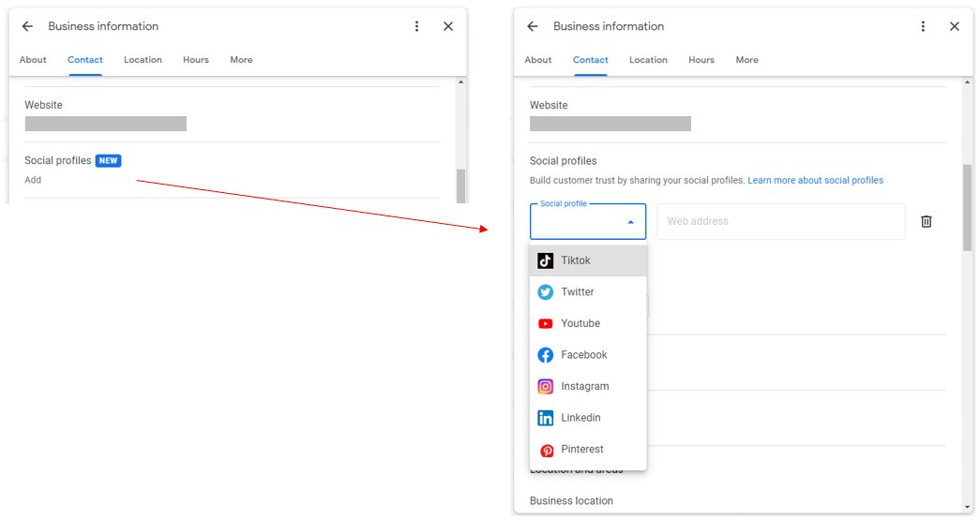Choose Twitter from the social profile list
The height and width of the screenshot is (520, 980).
588,291
